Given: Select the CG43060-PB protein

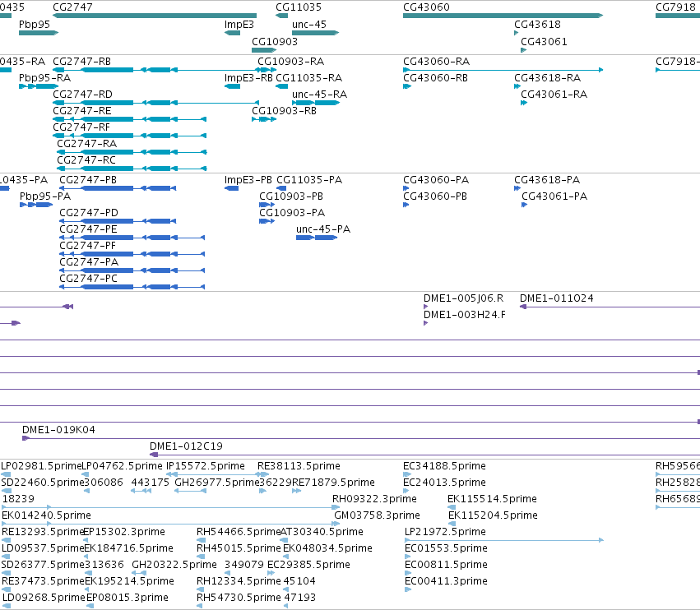Looking at the screenshot, I should pos(406,205).
